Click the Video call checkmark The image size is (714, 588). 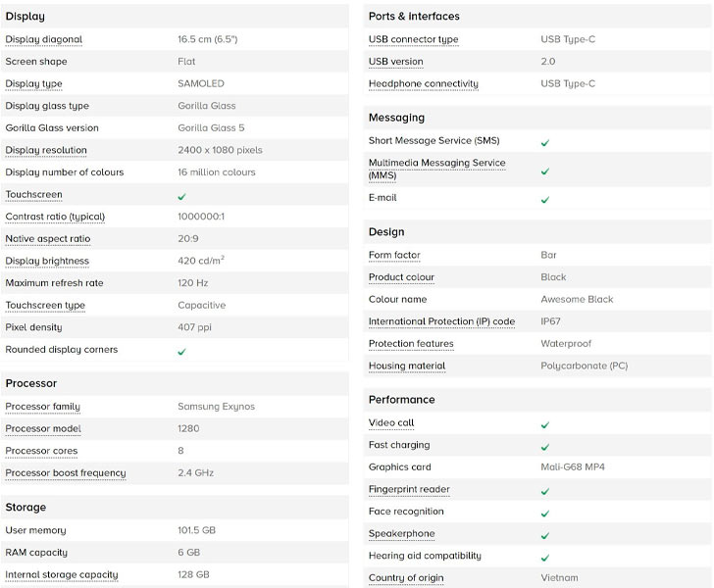(x=545, y=425)
